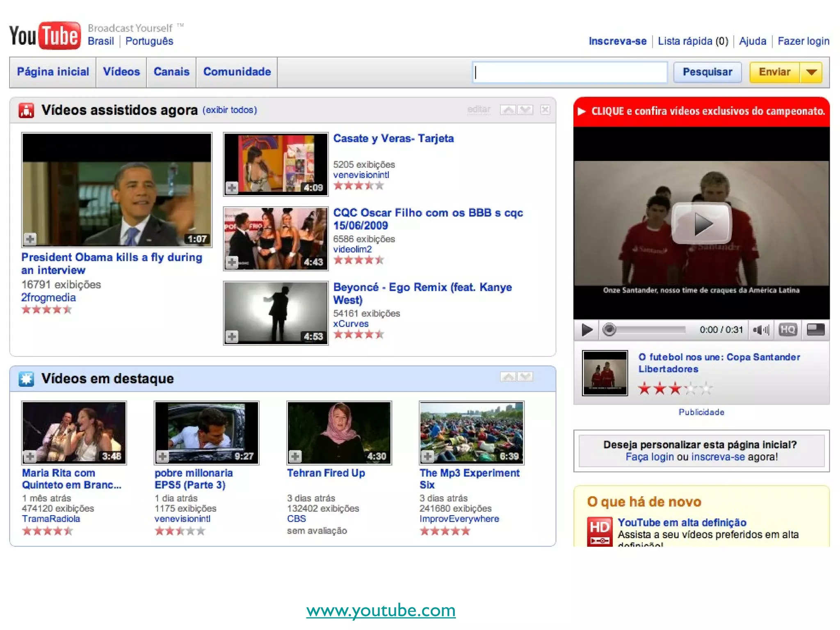Click Inscreva-se at the top
This screenshot has height=630, width=840.
618,41
